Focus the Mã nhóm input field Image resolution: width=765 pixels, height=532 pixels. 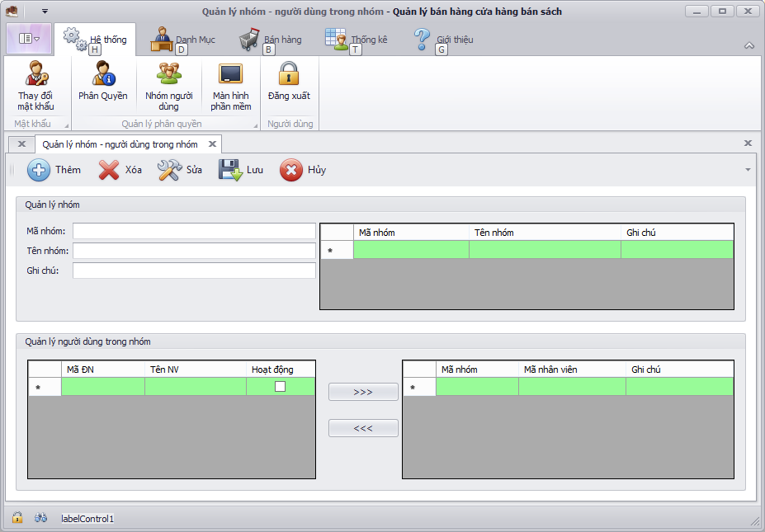pos(194,231)
